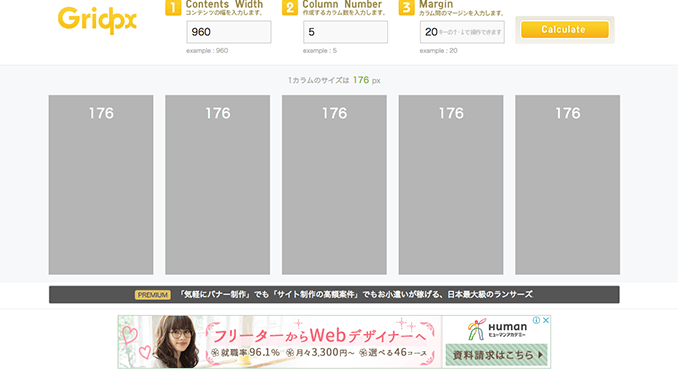Click the 資料請求はこちら button in the ad
The height and width of the screenshot is (369, 678).
[x=496, y=355]
